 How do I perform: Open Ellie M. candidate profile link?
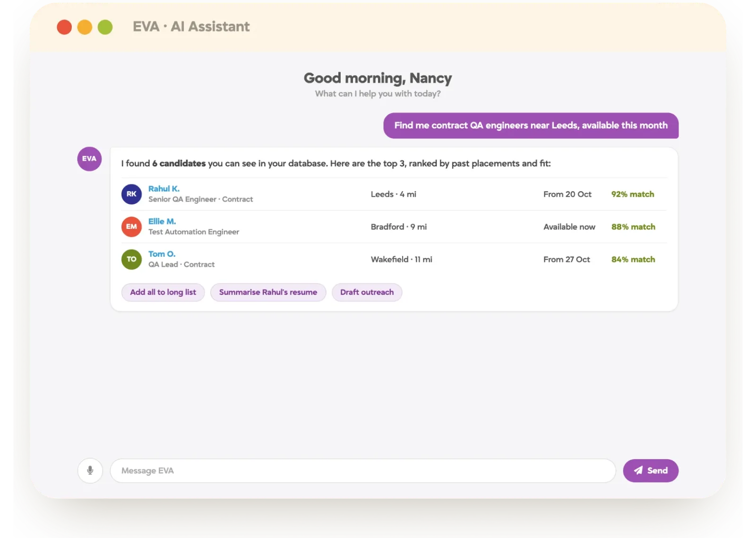point(162,221)
